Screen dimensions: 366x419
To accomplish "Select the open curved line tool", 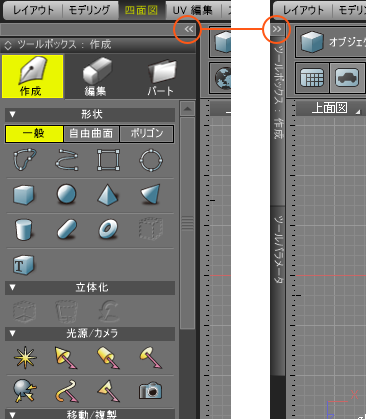I will [67, 160].
